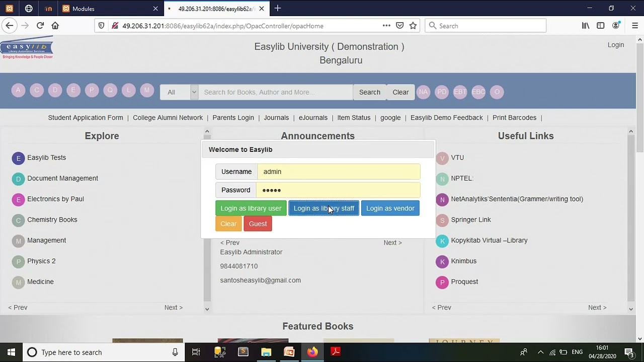Show hidden tray icons chevron

[x=540, y=352]
